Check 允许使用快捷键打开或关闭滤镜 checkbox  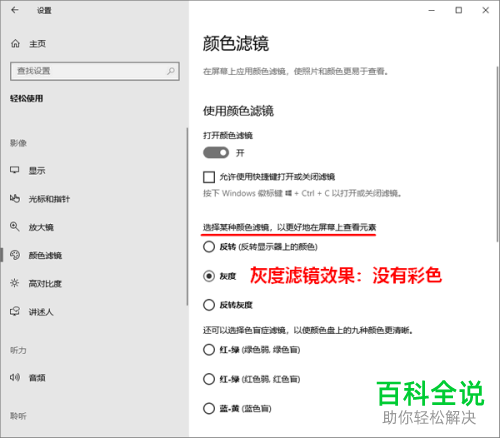(209, 177)
